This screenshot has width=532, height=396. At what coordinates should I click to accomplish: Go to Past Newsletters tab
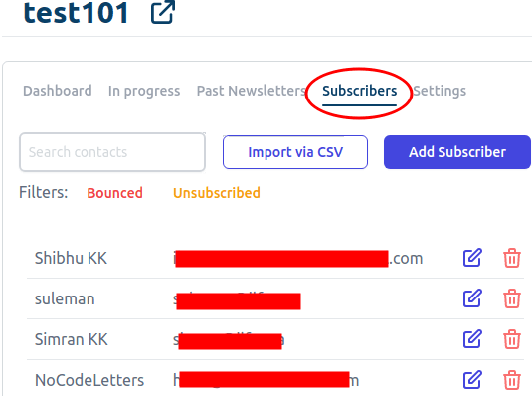pyautogui.click(x=252, y=91)
